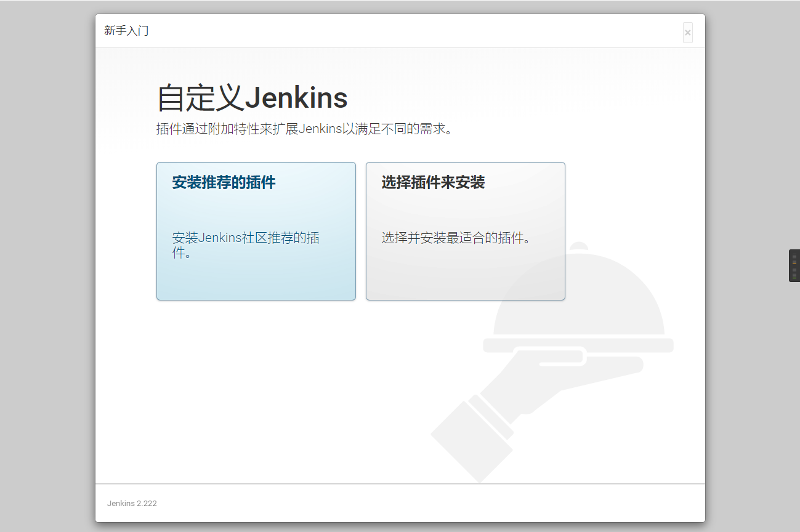Close the 新手入门 dialog with the ×

tap(688, 33)
